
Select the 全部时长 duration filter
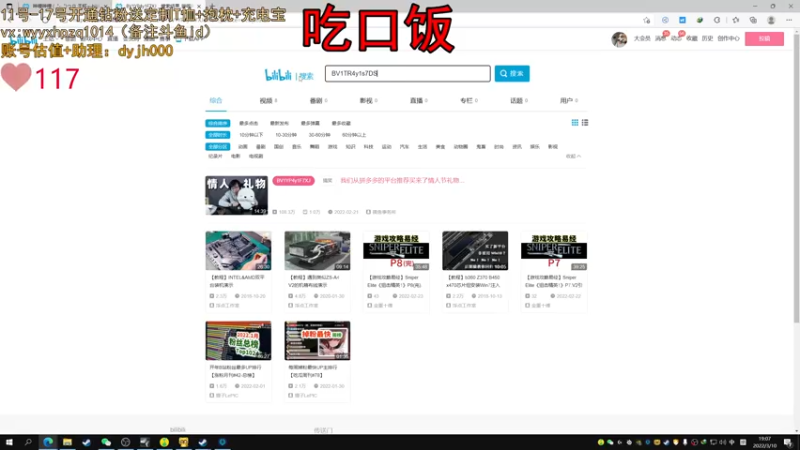point(217,135)
